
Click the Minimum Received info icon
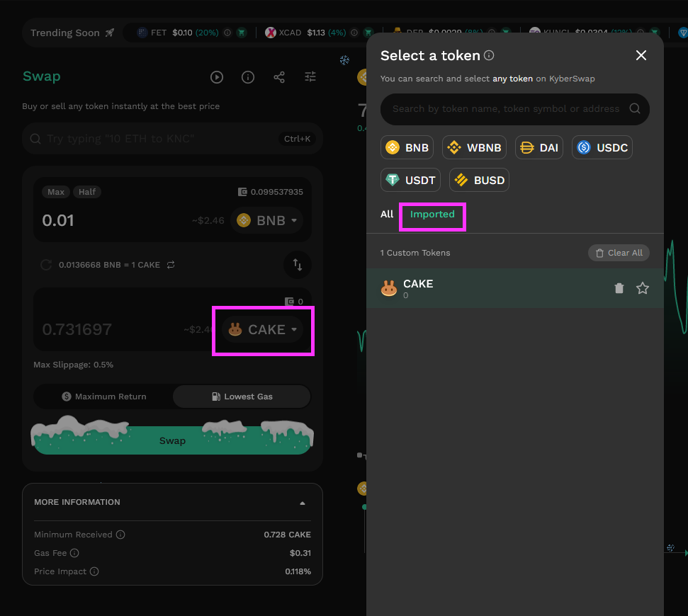click(120, 535)
